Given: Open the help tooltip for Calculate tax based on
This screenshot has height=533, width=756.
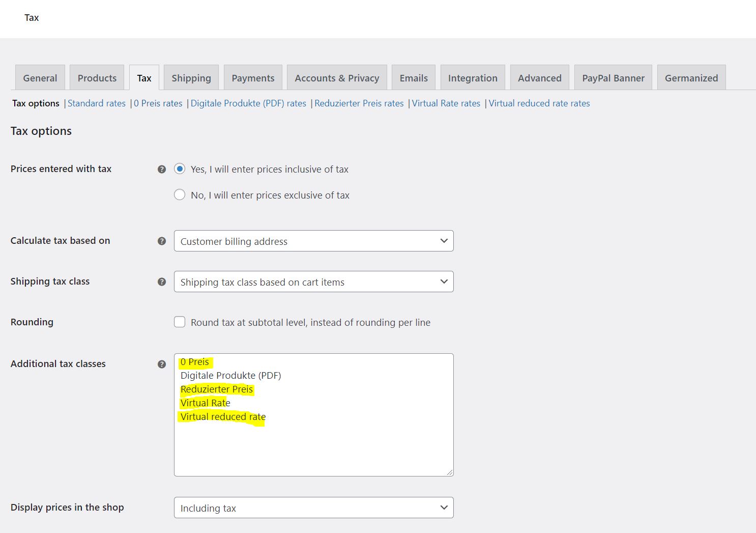Looking at the screenshot, I should (x=161, y=240).
